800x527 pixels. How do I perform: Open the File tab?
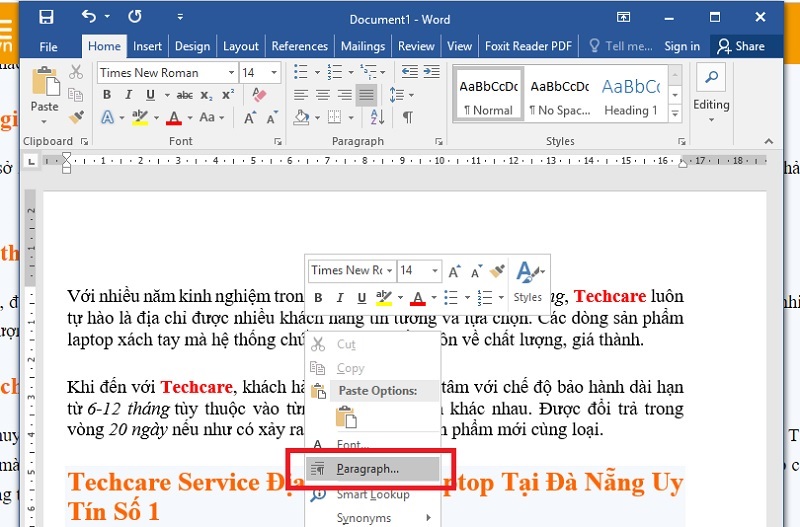point(48,47)
